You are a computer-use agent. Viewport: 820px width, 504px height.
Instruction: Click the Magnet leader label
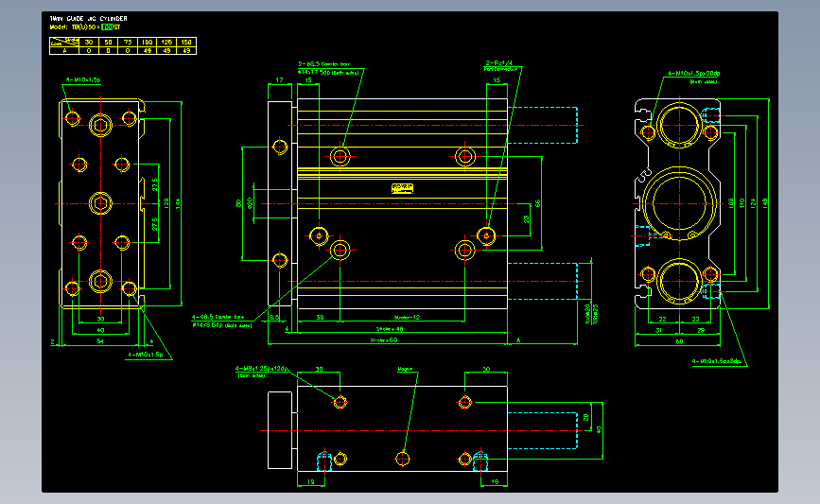click(405, 369)
